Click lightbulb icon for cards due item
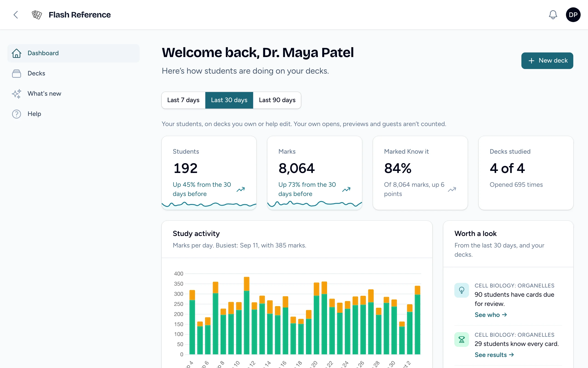Screen dimensions: 588x368 462,290
